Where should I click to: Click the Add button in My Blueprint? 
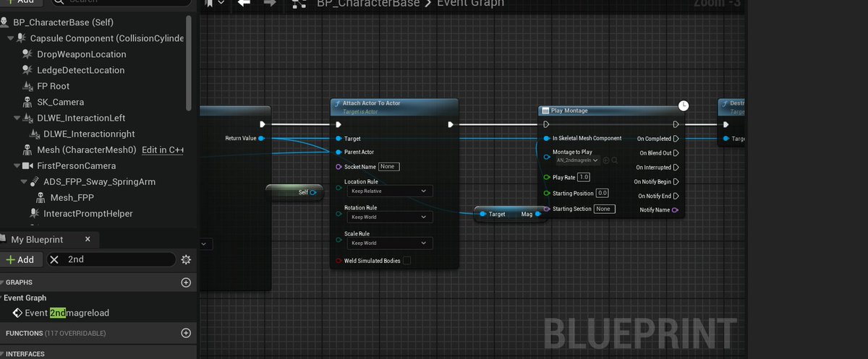point(20,259)
